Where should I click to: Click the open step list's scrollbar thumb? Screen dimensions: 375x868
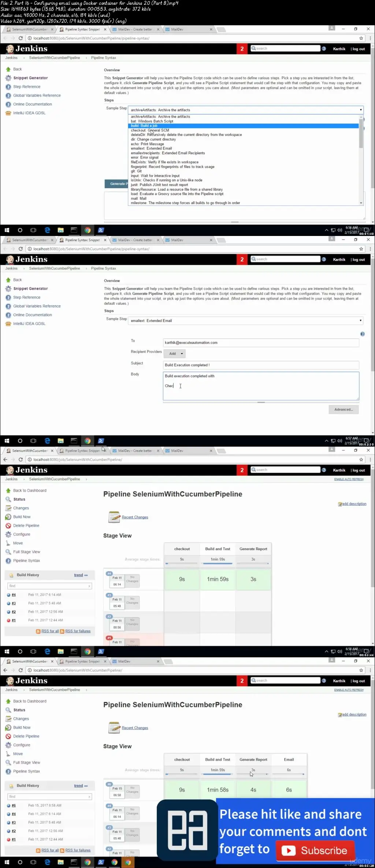click(361, 134)
